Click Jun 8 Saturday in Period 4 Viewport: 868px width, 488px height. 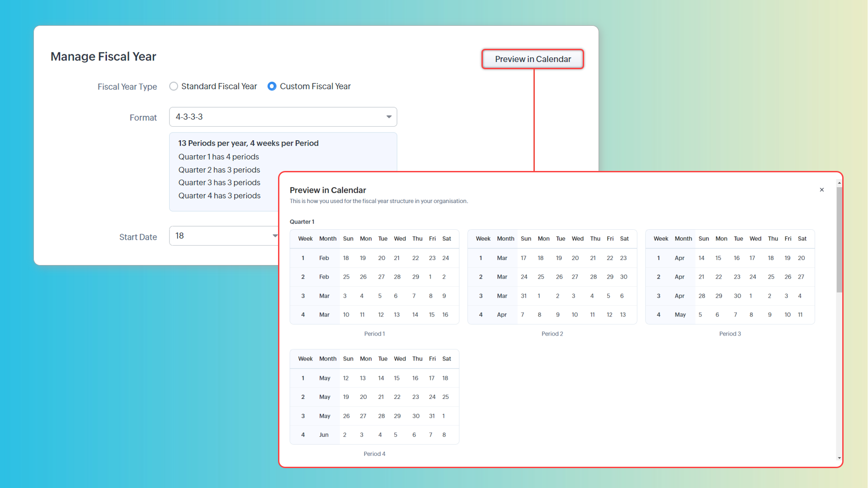(444, 435)
